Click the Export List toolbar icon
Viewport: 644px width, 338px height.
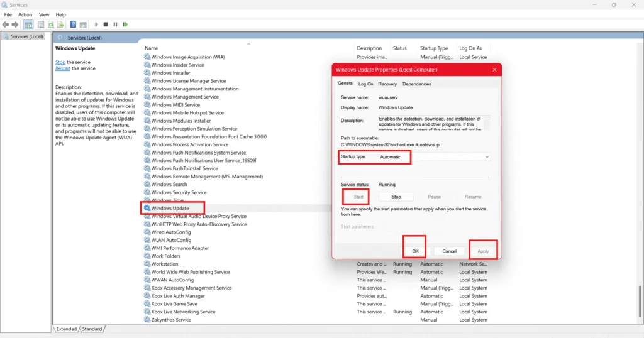point(60,25)
